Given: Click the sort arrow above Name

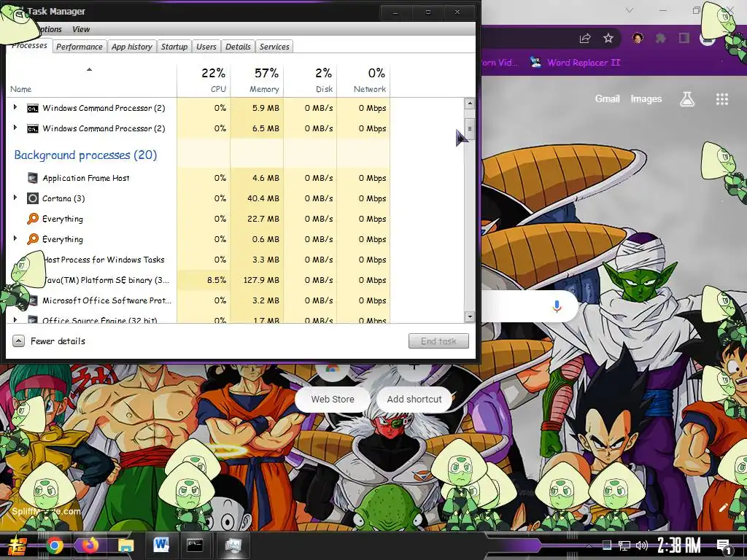Looking at the screenshot, I should (x=89, y=70).
